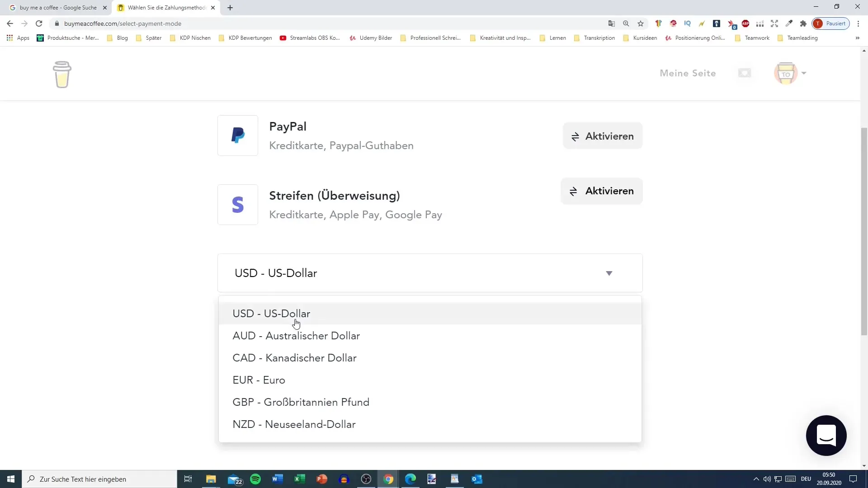The height and width of the screenshot is (488, 868).
Task: Open the chat support bubble
Action: 826,436
